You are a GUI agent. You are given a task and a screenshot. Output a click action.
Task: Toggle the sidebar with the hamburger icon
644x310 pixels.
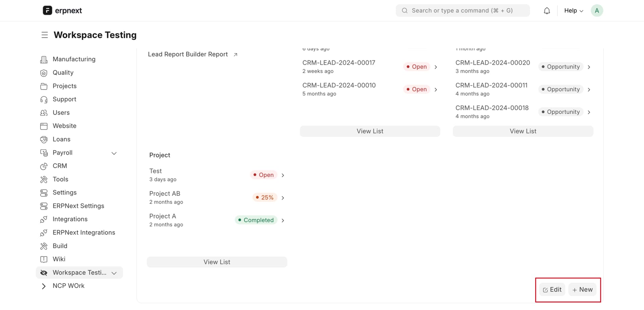click(x=45, y=35)
